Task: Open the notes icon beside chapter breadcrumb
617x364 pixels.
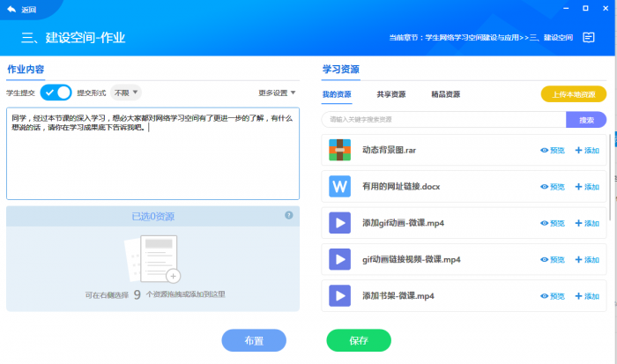Action: pyautogui.click(x=589, y=38)
